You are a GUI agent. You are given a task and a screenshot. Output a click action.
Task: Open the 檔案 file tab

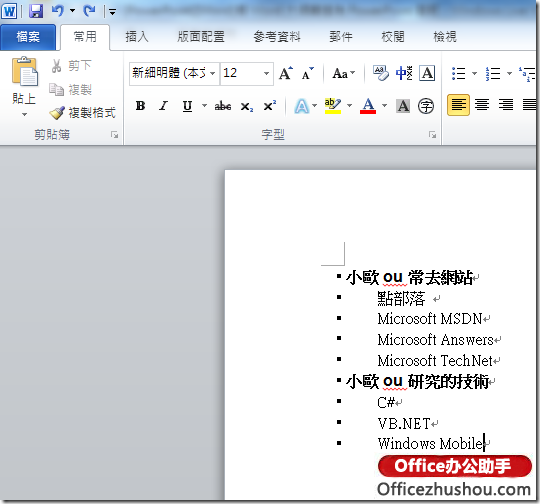click(x=28, y=37)
